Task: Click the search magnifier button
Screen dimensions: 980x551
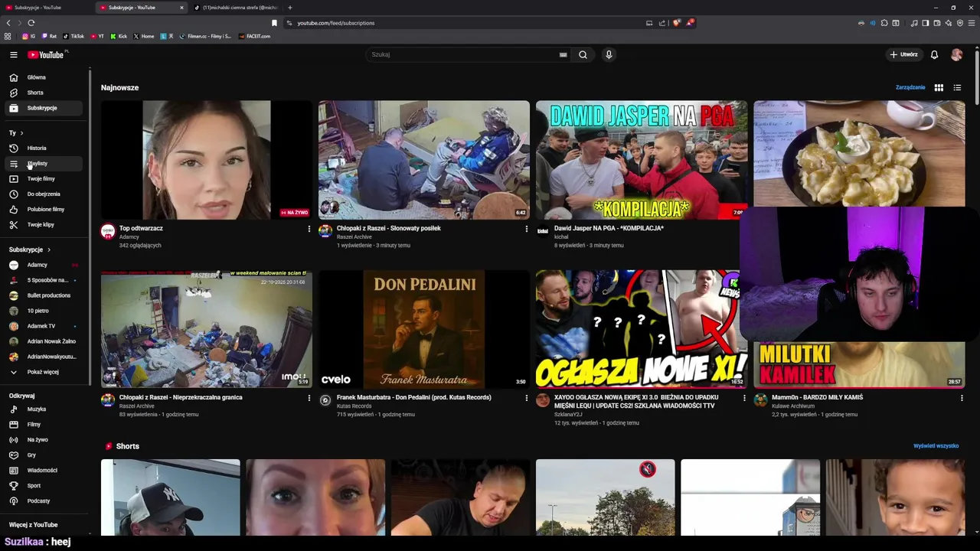Action: [x=583, y=54]
